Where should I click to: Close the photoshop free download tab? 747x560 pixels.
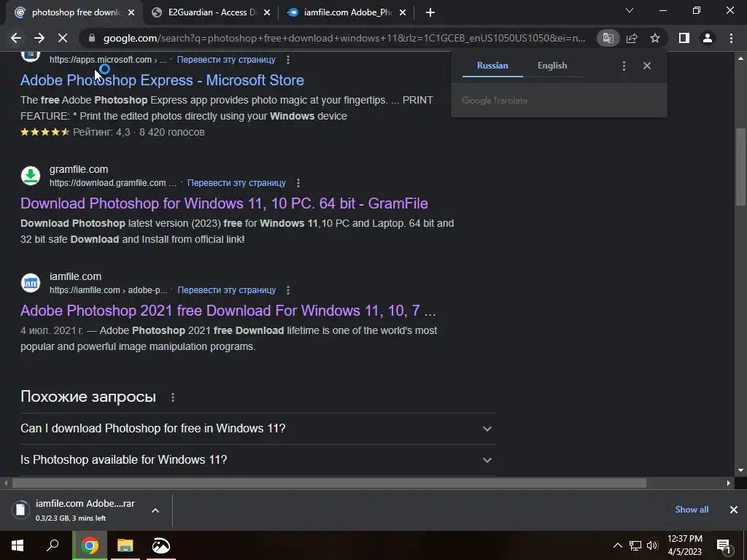[131, 12]
